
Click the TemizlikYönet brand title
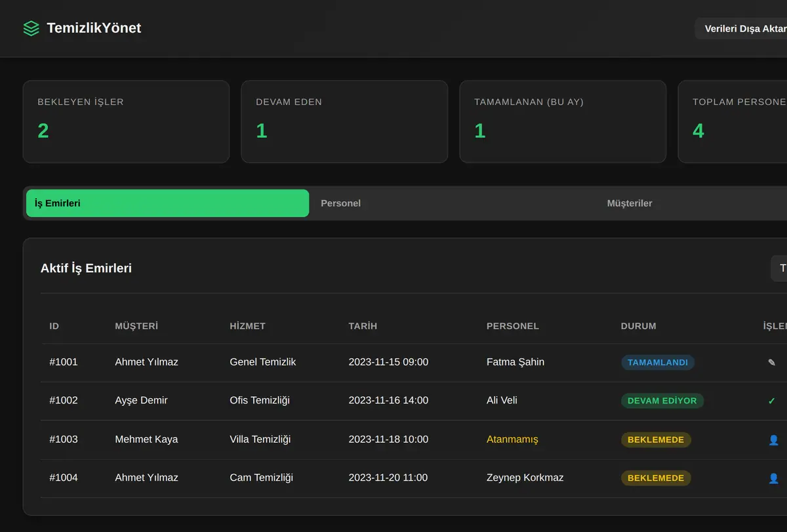(94, 28)
